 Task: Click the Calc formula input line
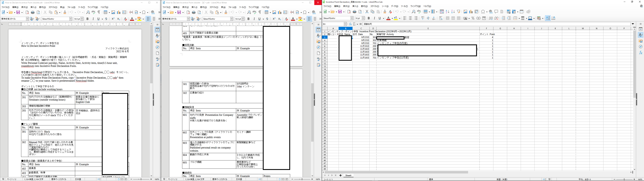click(x=496, y=24)
